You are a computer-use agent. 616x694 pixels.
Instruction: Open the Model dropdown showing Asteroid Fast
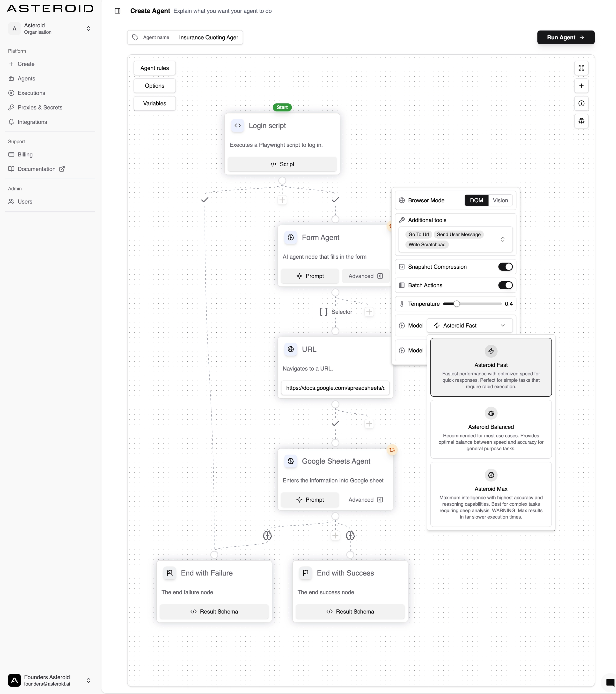(469, 325)
